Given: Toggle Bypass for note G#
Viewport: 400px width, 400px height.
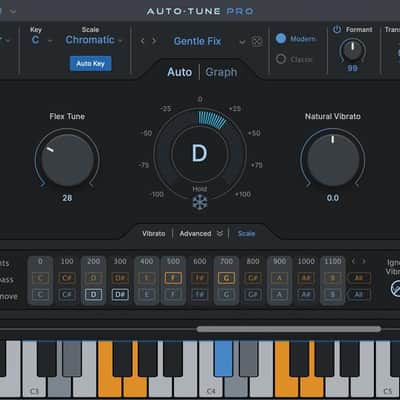Looking at the screenshot, I should [x=253, y=278].
